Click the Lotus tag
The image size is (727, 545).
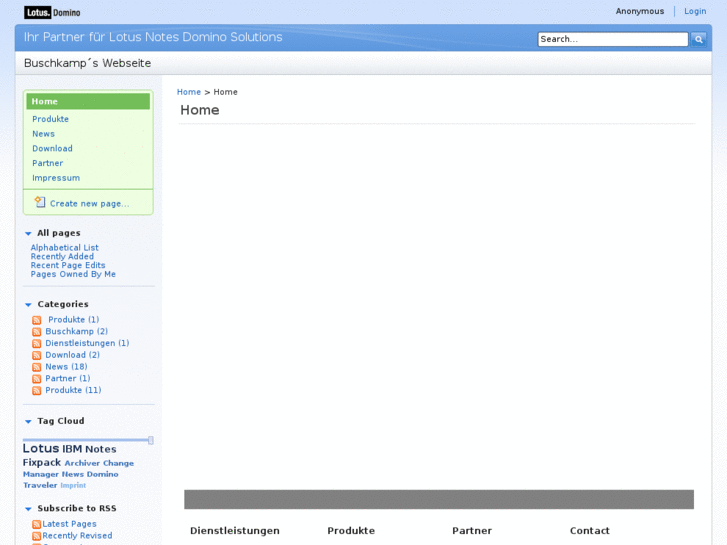pos(41,449)
